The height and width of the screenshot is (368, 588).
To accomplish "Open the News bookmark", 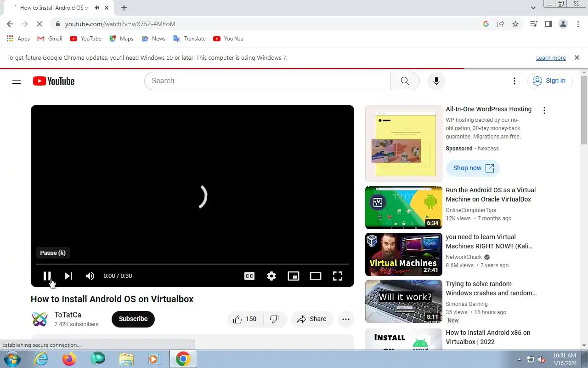I will tap(153, 39).
